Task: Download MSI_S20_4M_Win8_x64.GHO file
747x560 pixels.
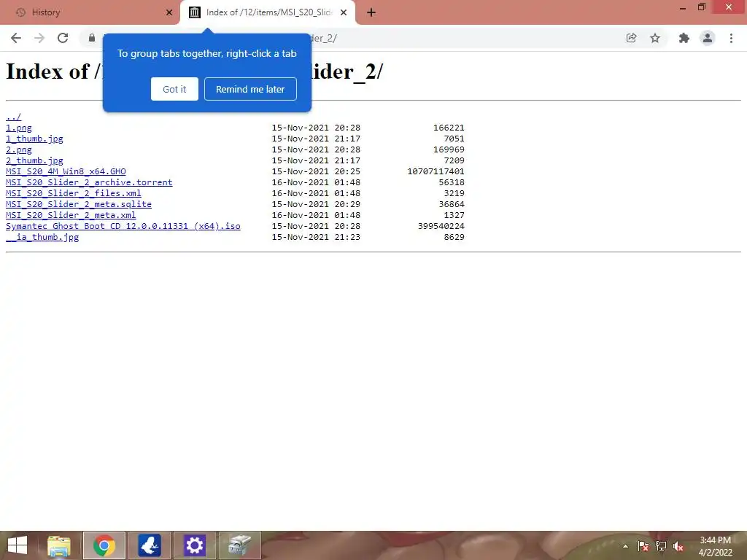Action: pos(66,171)
